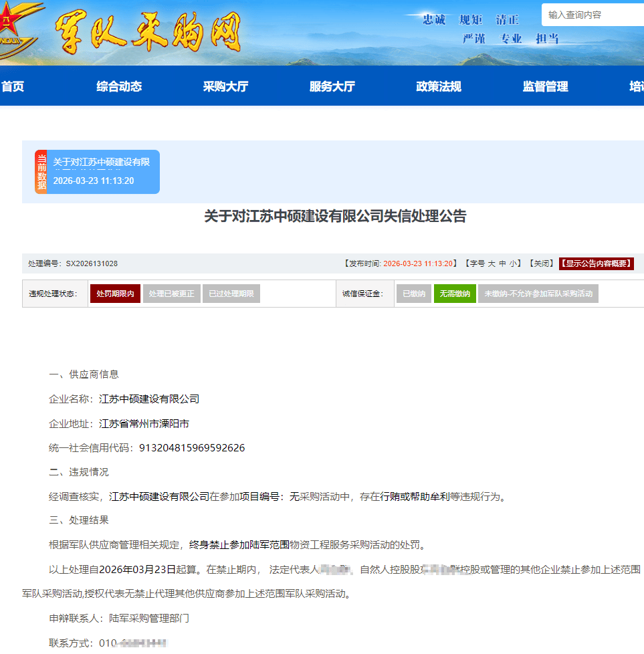
Task: Open the 监督管理 navigation item
Action: coord(545,86)
